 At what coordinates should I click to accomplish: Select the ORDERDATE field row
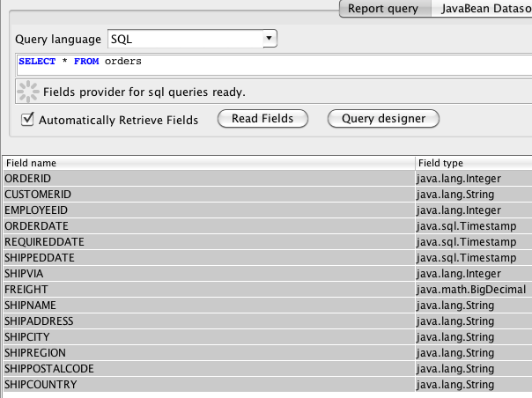point(208,226)
